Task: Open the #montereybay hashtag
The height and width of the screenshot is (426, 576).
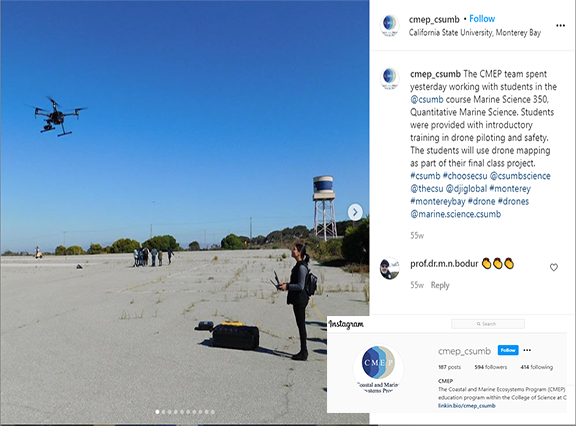Action: click(438, 201)
